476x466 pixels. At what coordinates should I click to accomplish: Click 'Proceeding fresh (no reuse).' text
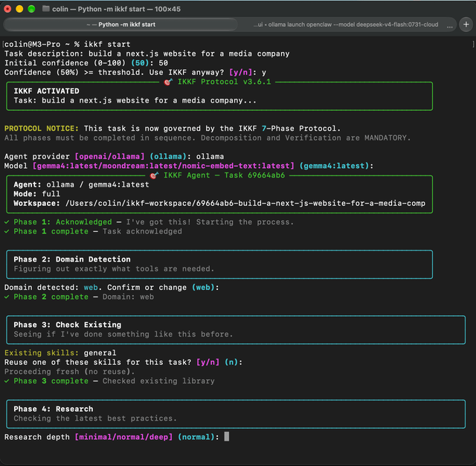coord(69,372)
